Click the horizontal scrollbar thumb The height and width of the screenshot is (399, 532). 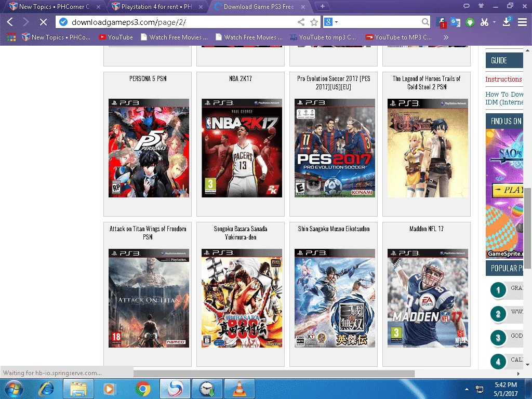(273, 374)
